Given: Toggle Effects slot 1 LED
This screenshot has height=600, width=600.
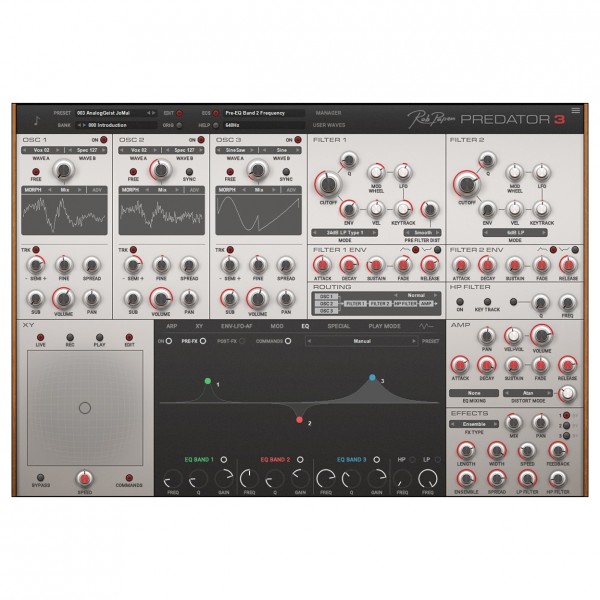Looking at the screenshot, I should point(566,415).
